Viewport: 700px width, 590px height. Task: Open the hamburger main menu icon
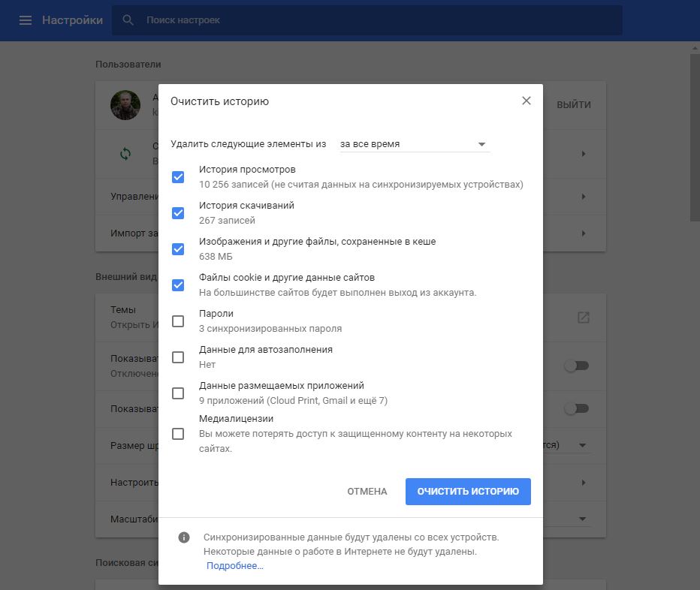[26, 20]
